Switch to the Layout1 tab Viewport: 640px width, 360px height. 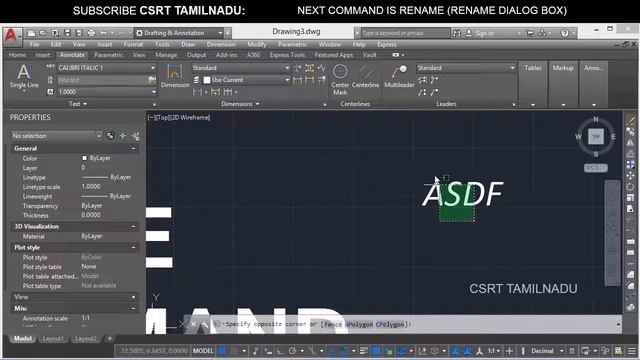pyautogui.click(x=53, y=339)
